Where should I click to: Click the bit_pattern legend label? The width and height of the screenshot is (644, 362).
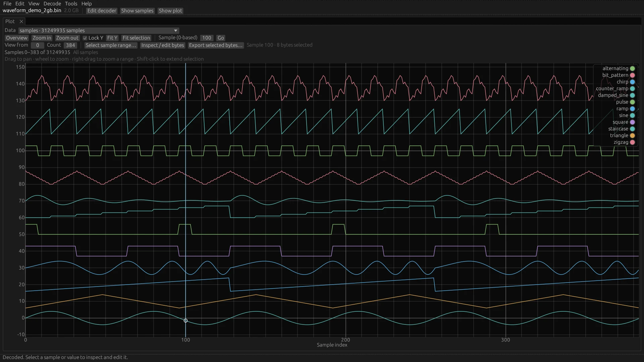(615, 75)
